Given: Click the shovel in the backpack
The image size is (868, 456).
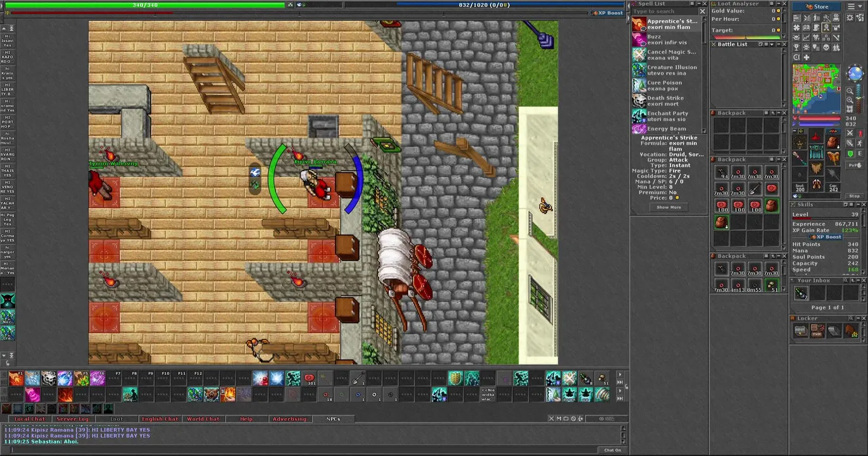Looking at the screenshot, I should (x=755, y=188).
